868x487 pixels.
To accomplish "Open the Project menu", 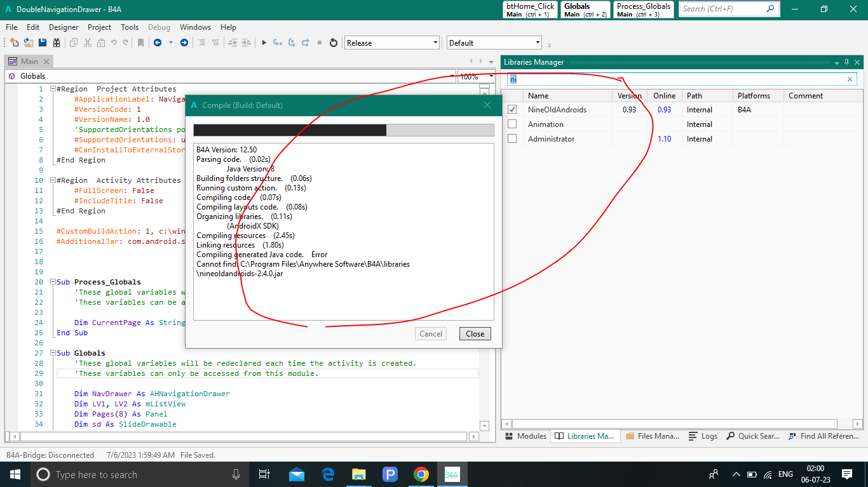I will (x=99, y=27).
